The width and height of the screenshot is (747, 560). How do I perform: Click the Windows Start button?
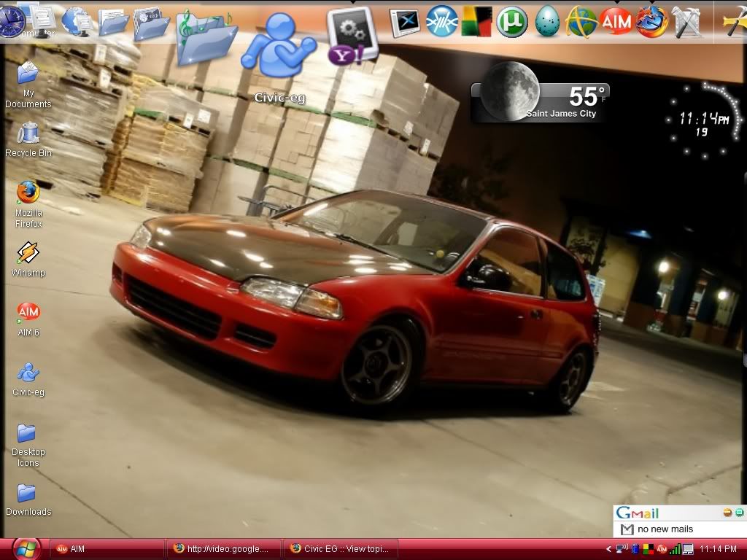tap(25, 548)
